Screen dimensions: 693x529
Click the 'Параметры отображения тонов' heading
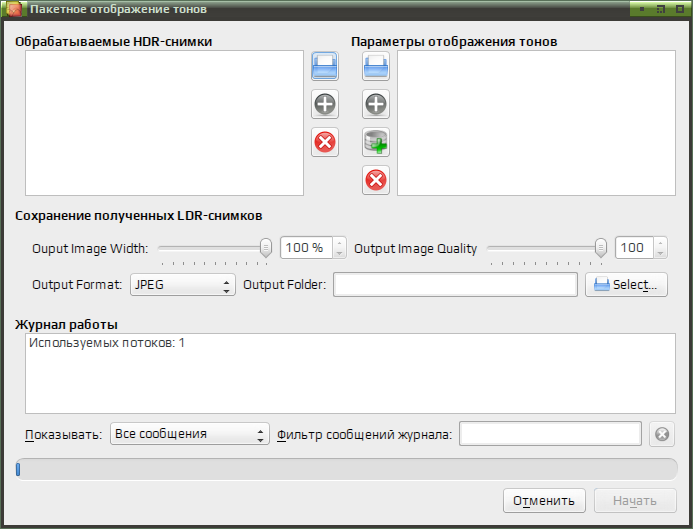[454, 42]
